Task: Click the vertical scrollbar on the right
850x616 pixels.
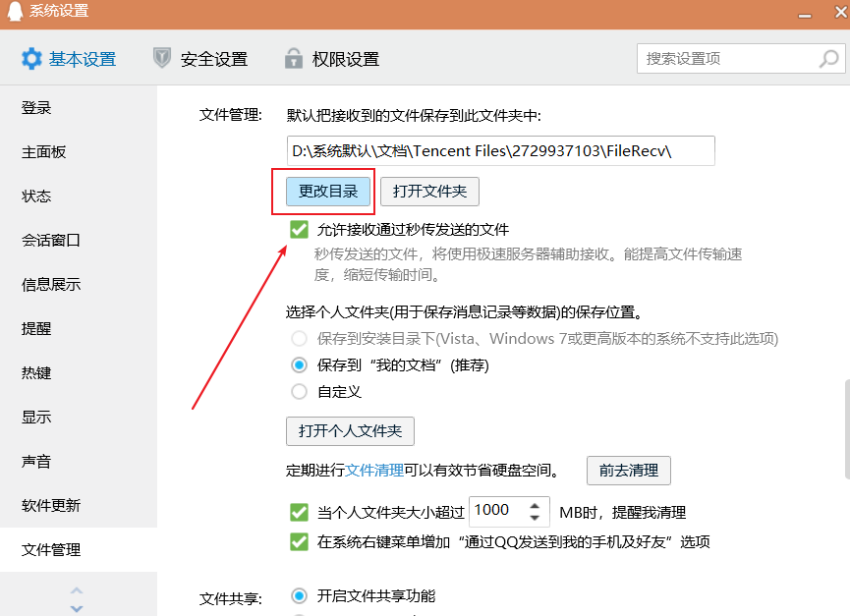Action: click(x=847, y=429)
